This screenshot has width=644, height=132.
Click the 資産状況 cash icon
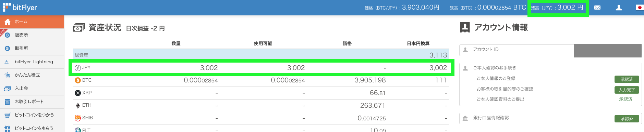79,27
